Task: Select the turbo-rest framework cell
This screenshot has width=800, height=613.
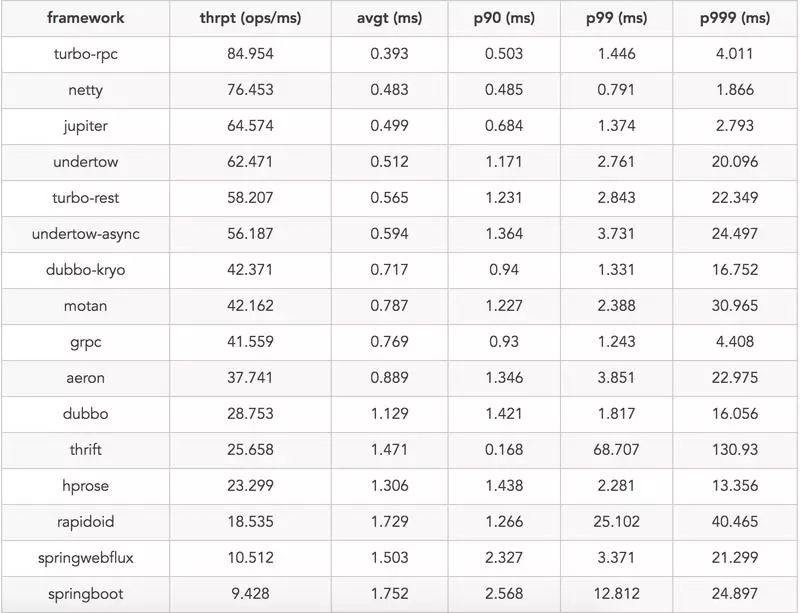Action: [x=86, y=198]
